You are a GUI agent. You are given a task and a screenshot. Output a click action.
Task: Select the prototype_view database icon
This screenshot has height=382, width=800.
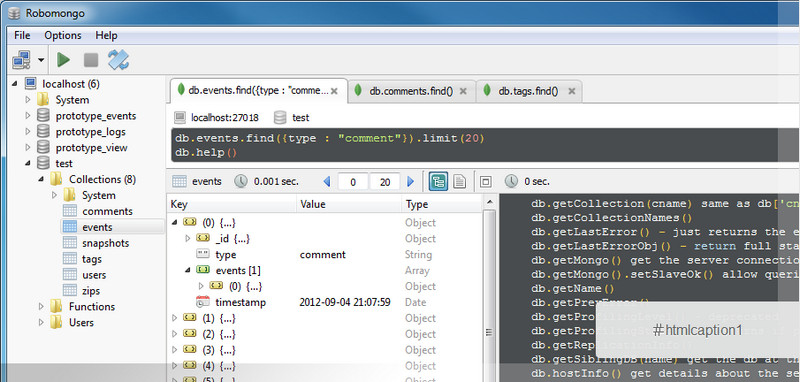43,147
